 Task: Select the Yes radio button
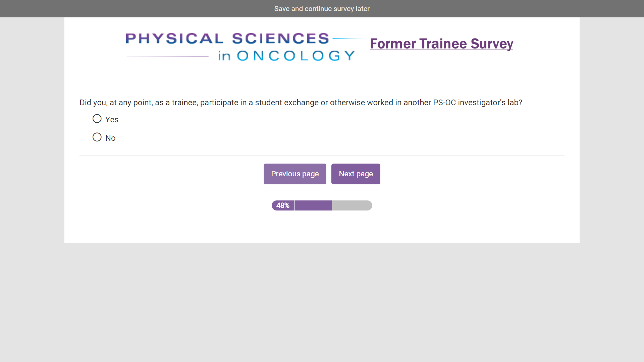click(97, 119)
